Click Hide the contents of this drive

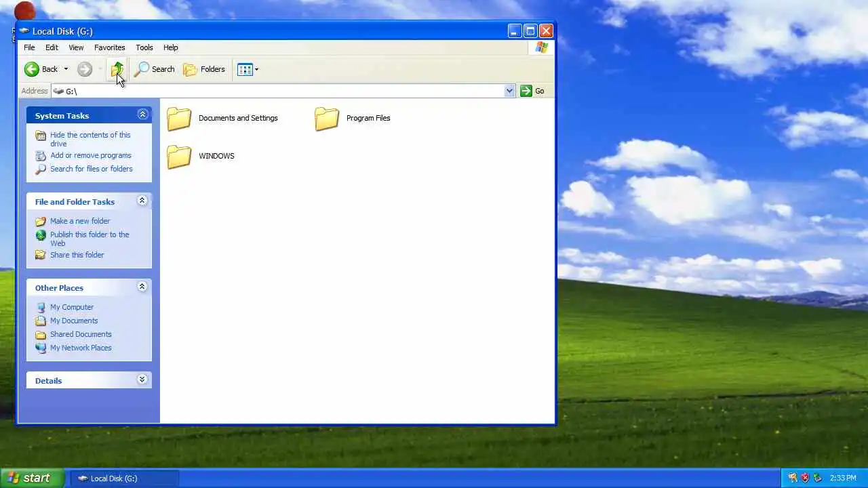pos(90,139)
